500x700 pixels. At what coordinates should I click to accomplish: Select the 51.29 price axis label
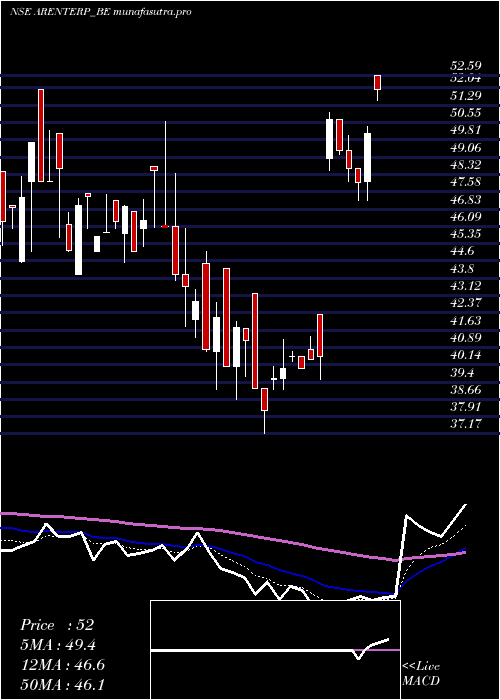pos(465,95)
